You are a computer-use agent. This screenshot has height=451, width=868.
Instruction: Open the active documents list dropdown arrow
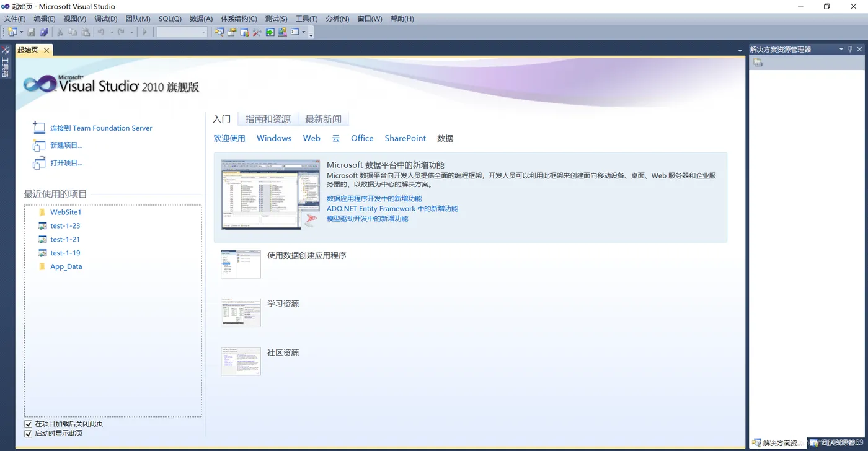(740, 50)
